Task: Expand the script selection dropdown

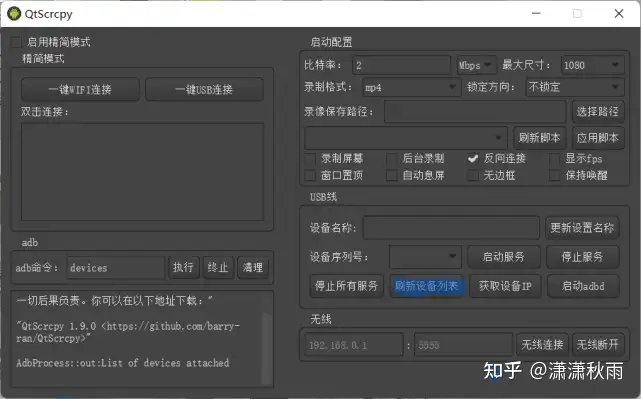Action: tap(406, 138)
